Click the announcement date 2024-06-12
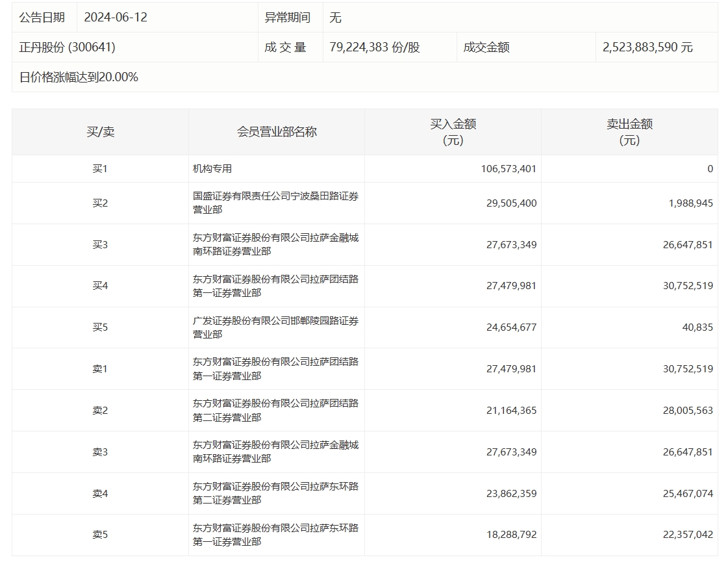The height and width of the screenshot is (562, 728). [x=116, y=18]
